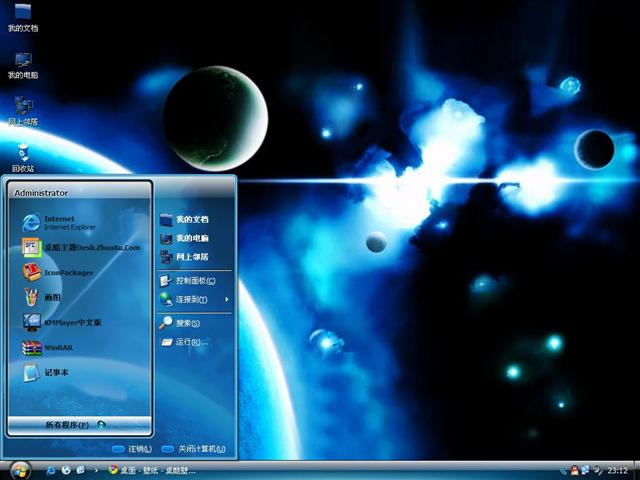
Task: Click the Windows Start orb
Action: tap(20, 471)
